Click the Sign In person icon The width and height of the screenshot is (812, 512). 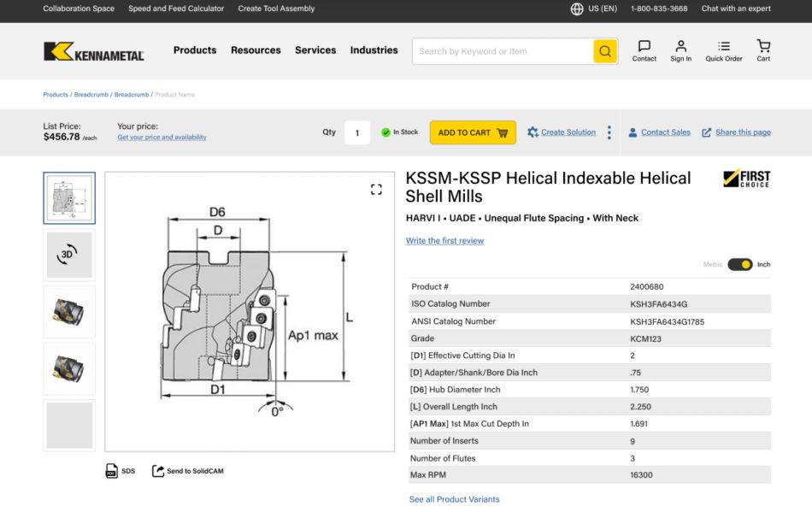pos(681,46)
